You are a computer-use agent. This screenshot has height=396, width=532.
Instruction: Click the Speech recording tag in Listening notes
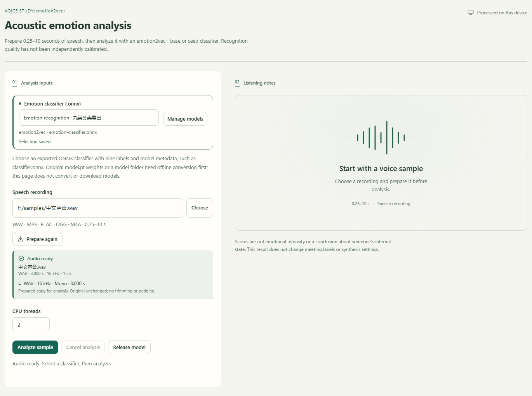pos(394,204)
